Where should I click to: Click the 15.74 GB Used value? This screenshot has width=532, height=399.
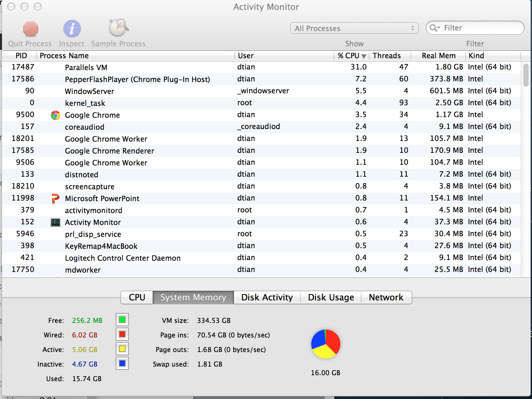point(87,379)
